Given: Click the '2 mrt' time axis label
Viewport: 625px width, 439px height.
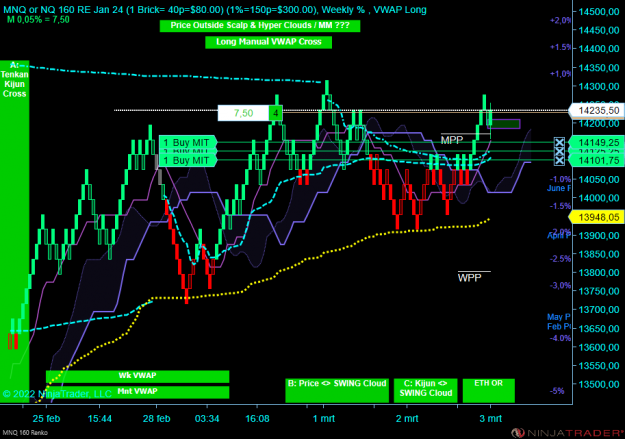Looking at the screenshot, I should point(407,419).
